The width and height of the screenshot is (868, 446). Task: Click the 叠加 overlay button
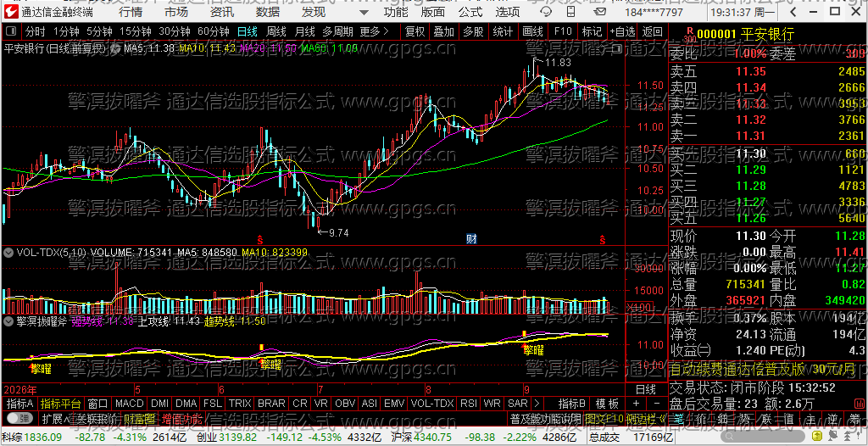click(444, 31)
